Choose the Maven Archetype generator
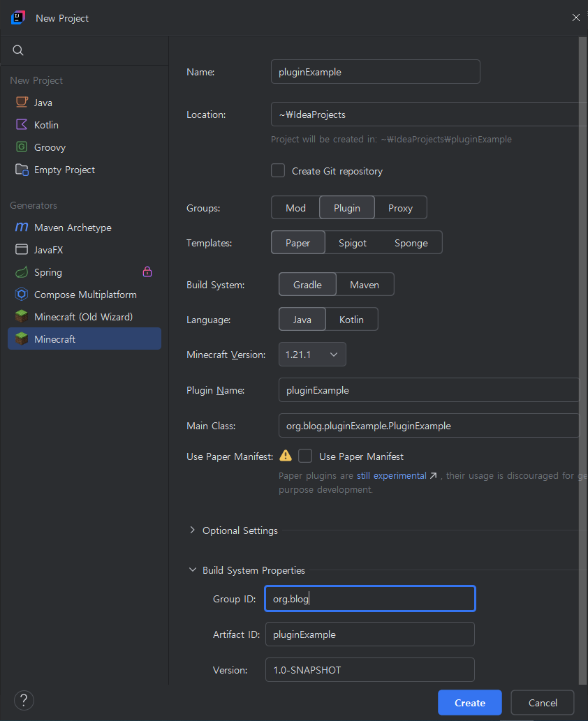 pos(84,228)
